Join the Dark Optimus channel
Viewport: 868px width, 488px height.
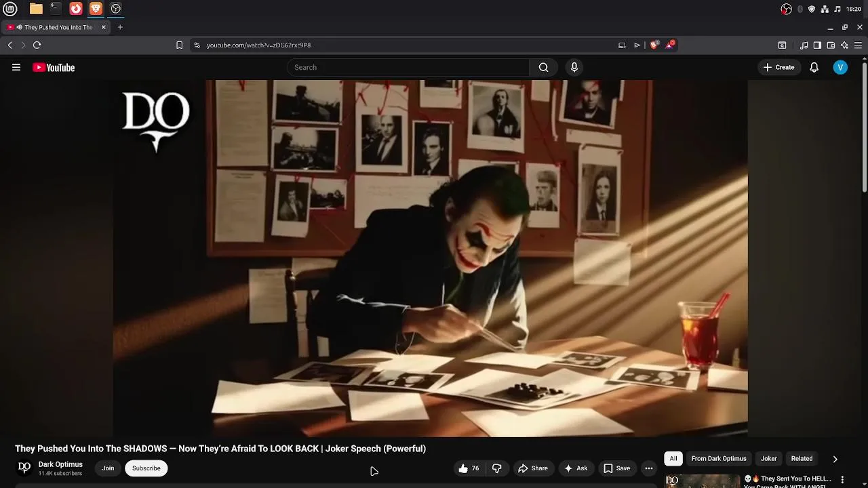pyautogui.click(x=108, y=468)
